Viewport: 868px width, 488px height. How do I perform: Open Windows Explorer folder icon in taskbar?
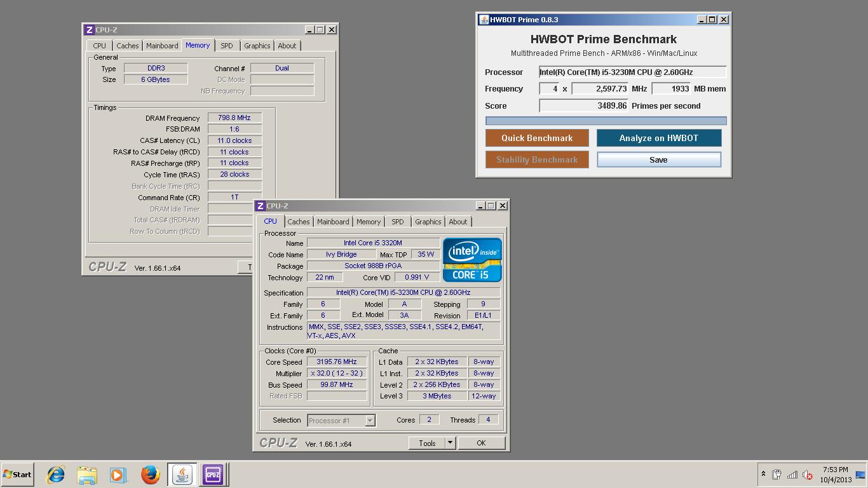pos(87,475)
